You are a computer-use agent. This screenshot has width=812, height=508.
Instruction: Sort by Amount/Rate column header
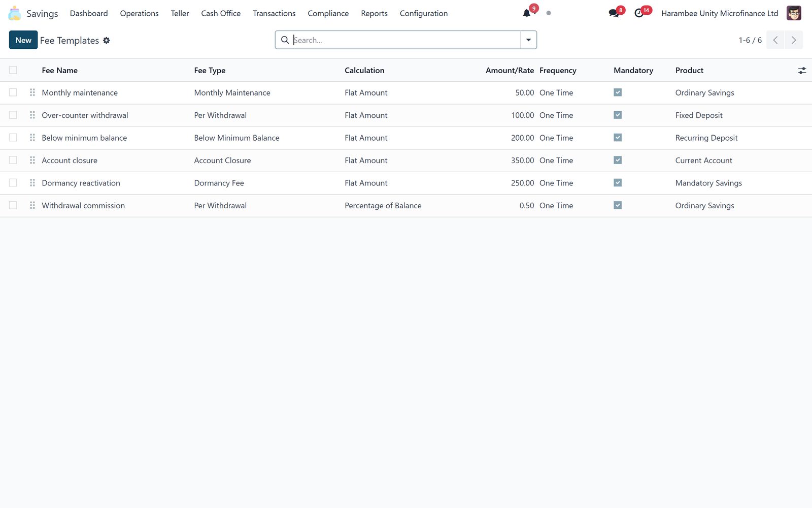click(x=510, y=71)
